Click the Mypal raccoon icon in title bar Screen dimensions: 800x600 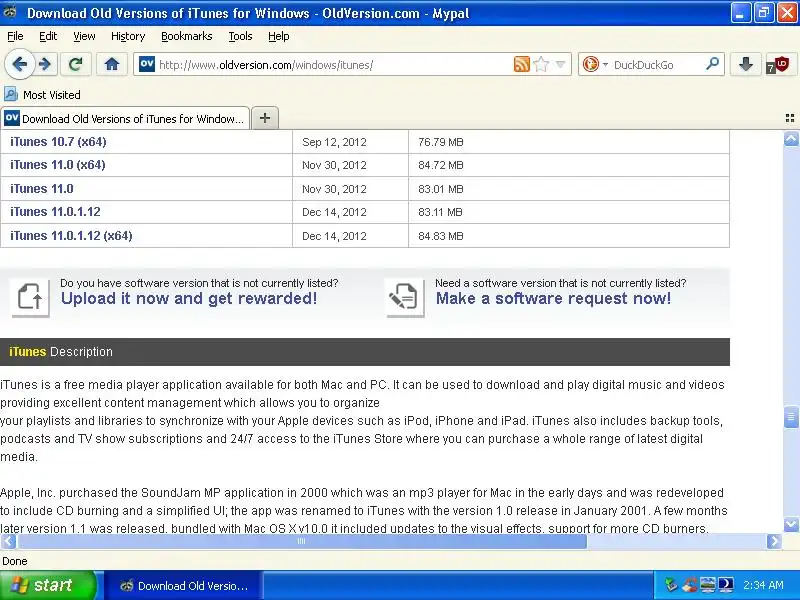click(x=10, y=12)
